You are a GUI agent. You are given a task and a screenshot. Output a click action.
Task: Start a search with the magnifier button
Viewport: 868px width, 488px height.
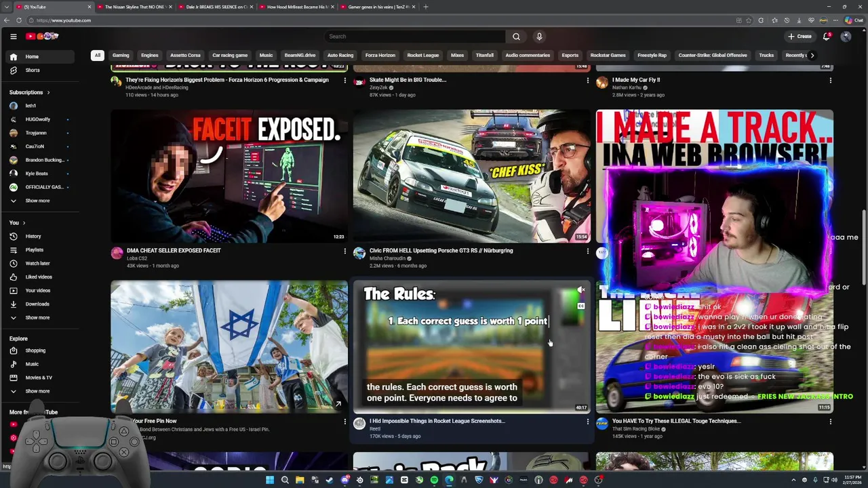(x=516, y=37)
